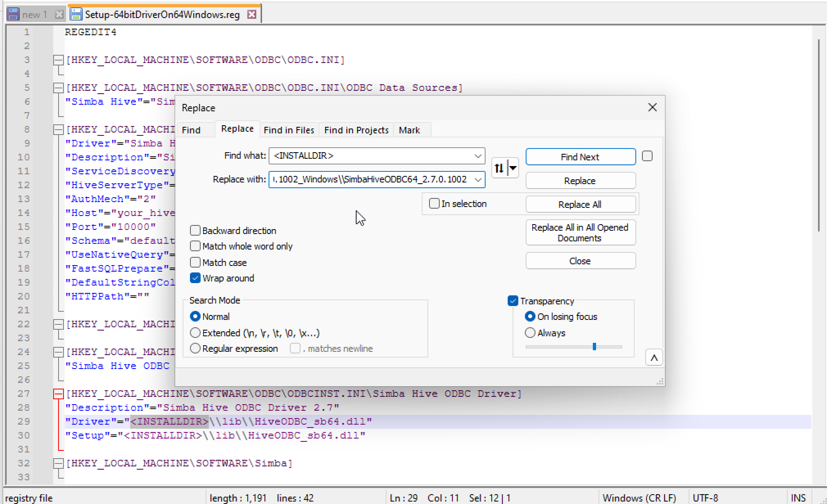
Task: Click the editor's vertical scrollbar
Action: click(x=818, y=135)
